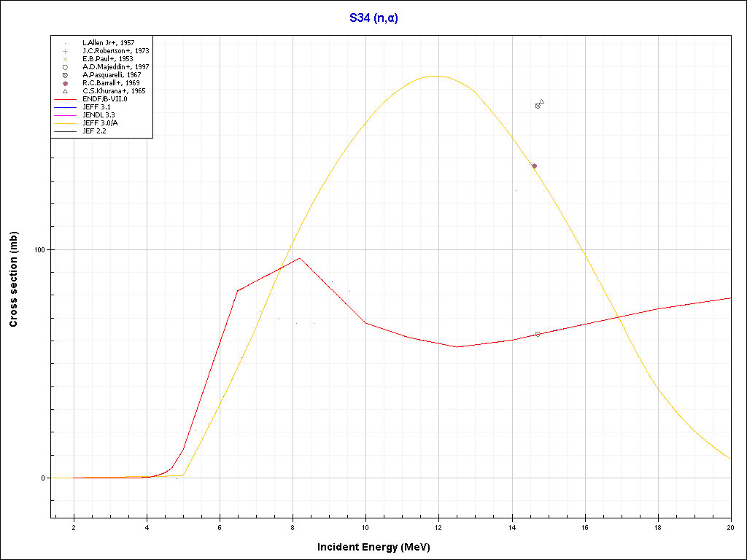The width and height of the screenshot is (747, 560).
Task: Click the peak of the yellow curve
Action: coord(435,76)
